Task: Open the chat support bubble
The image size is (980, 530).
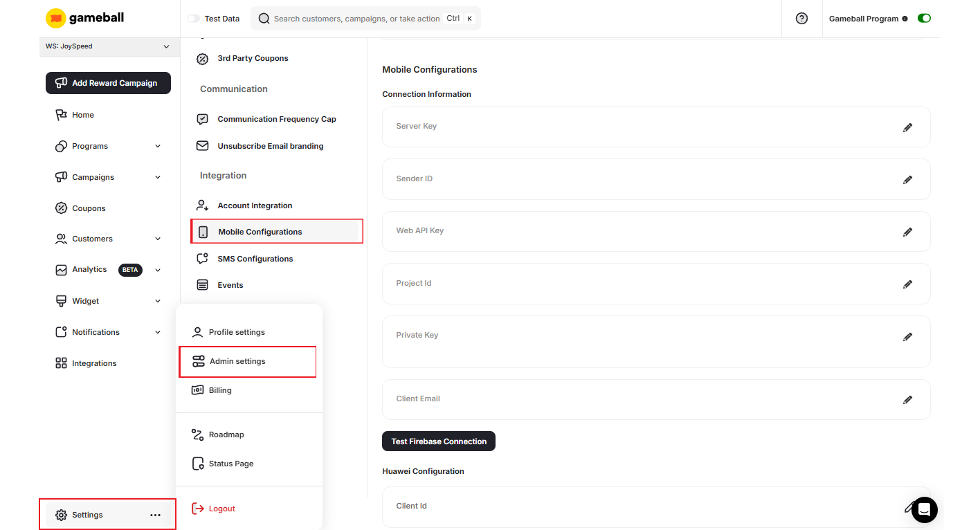Action: pyautogui.click(x=924, y=510)
